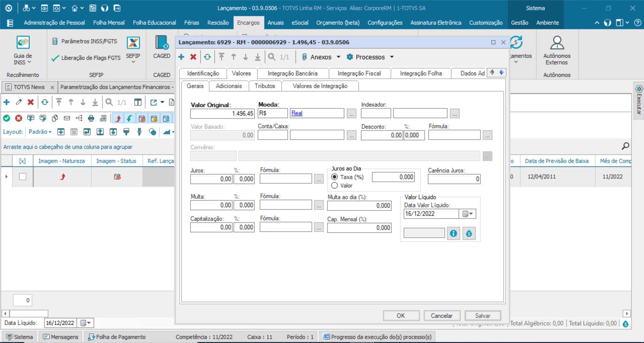644x343 pixels.
Task: Refresh the Lançamento dialog record
Action: pos(207,57)
